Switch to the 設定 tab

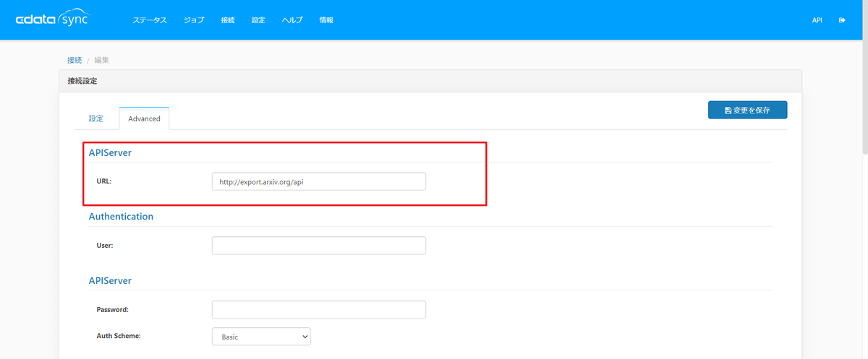coord(96,118)
